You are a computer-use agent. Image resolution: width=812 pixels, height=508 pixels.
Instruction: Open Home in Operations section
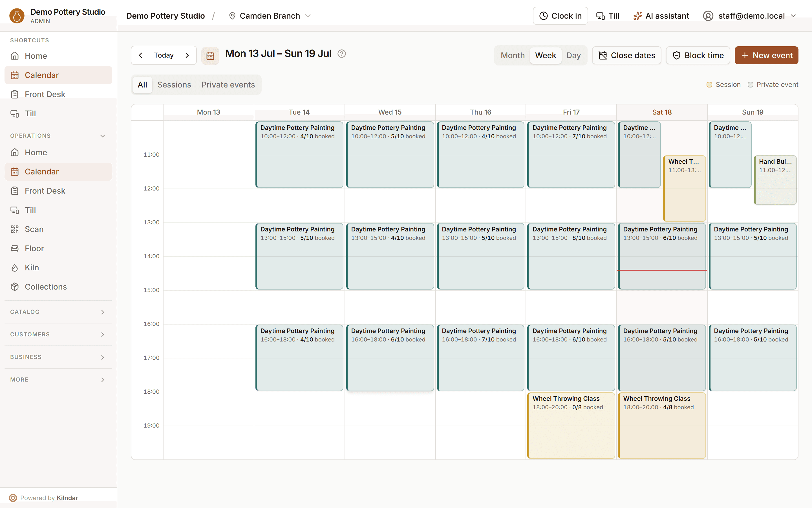[x=58, y=152]
